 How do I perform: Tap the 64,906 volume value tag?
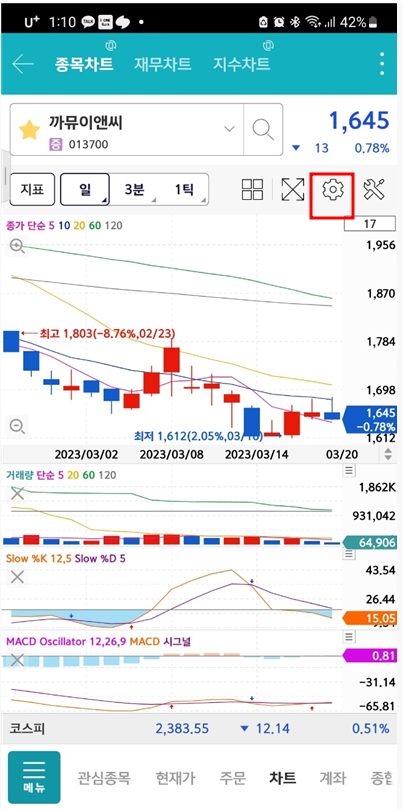[369, 542]
